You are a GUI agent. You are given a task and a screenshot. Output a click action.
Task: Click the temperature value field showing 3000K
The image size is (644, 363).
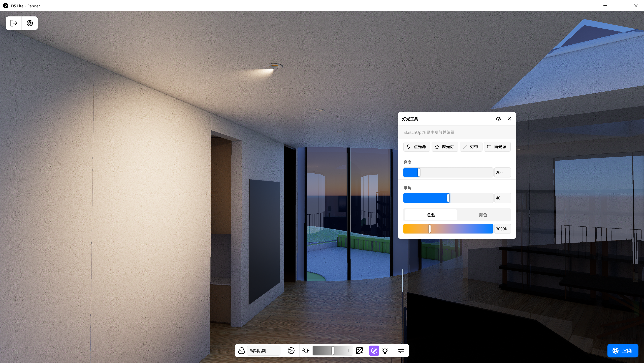[502, 229]
